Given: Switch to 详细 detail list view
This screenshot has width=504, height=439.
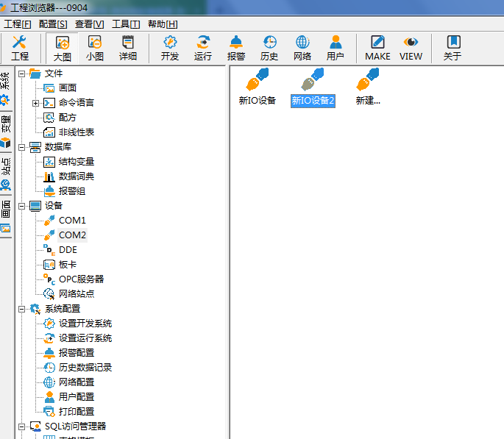Looking at the screenshot, I should pyautogui.click(x=128, y=48).
